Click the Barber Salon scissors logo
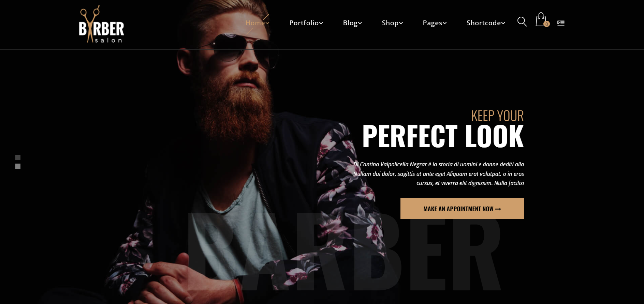This screenshot has height=304, width=644. click(x=101, y=24)
